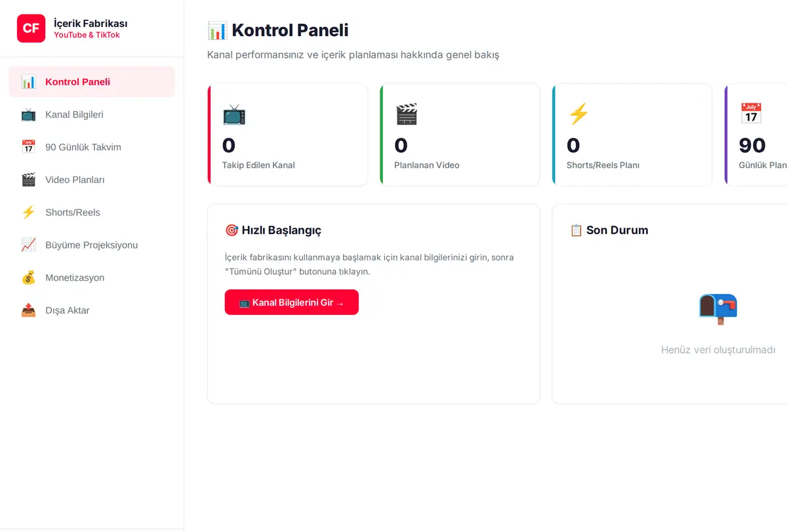Click the TV icon in Takip Edilen Kanal card
Screen dimensions: 787x532
coord(234,114)
